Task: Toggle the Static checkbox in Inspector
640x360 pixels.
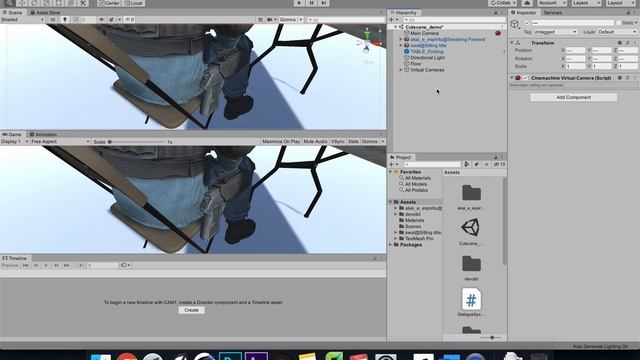Action: (619, 23)
